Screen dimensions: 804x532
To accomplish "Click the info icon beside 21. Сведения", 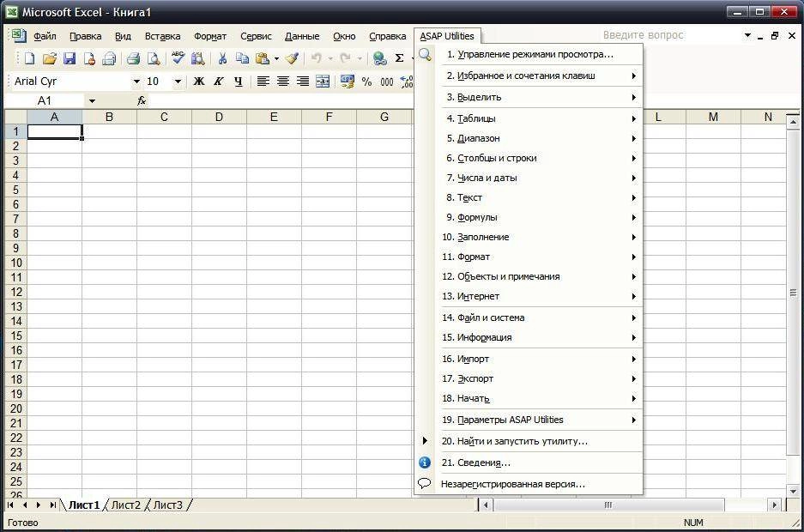I will [425, 462].
